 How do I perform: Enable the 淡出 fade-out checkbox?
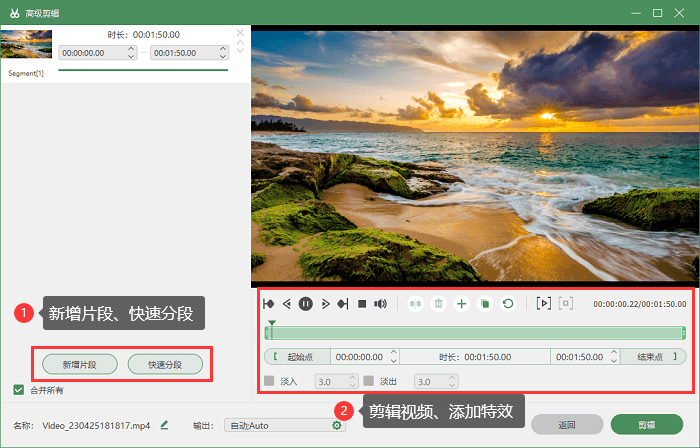[369, 381]
